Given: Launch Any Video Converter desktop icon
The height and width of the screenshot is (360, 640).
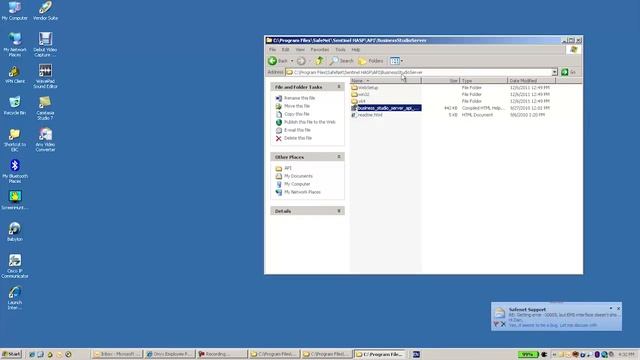Looking at the screenshot, I should (45, 140).
